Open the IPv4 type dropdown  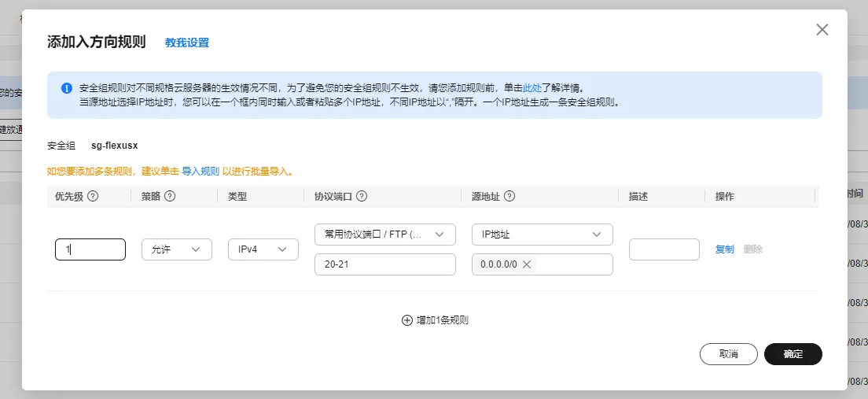(x=263, y=249)
